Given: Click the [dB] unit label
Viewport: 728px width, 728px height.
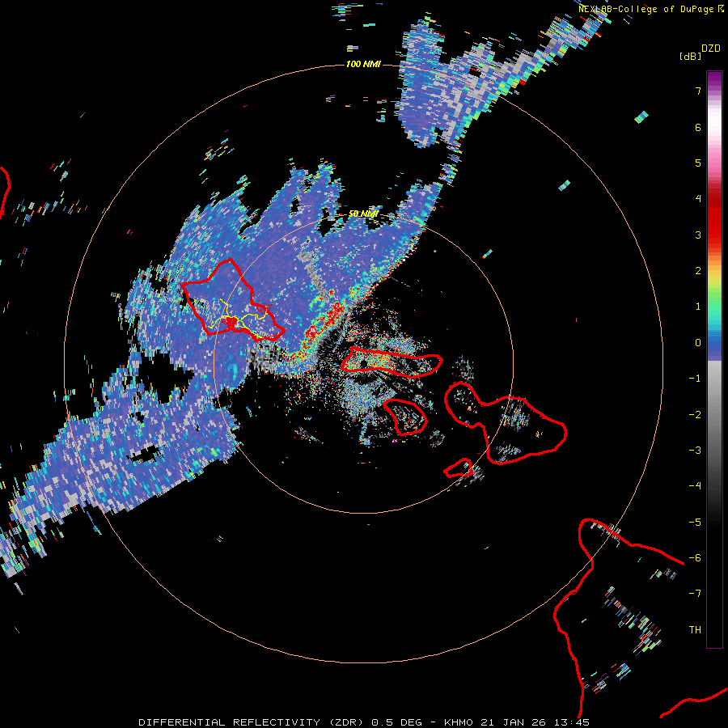Looking at the screenshot, I should [690, 56].
